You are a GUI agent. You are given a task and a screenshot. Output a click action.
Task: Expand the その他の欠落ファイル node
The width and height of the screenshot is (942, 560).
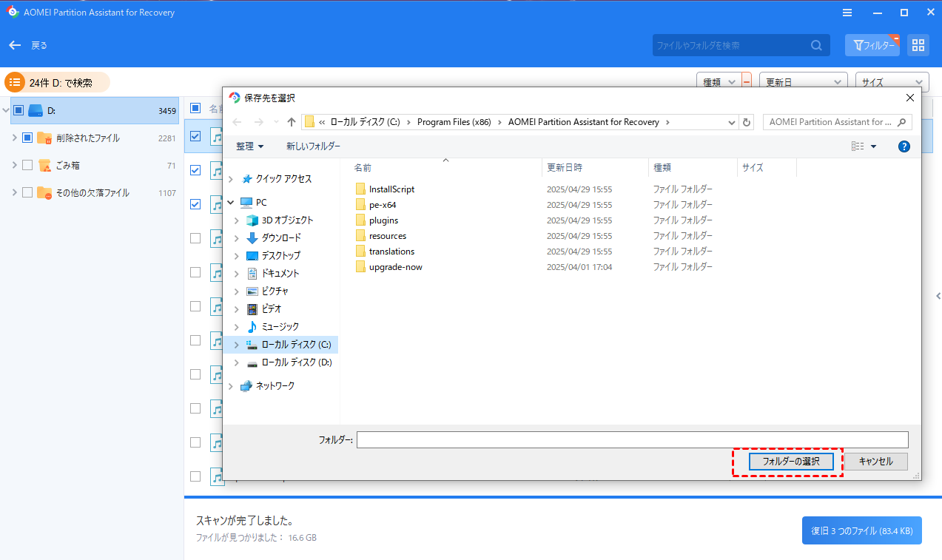(15, 192)
